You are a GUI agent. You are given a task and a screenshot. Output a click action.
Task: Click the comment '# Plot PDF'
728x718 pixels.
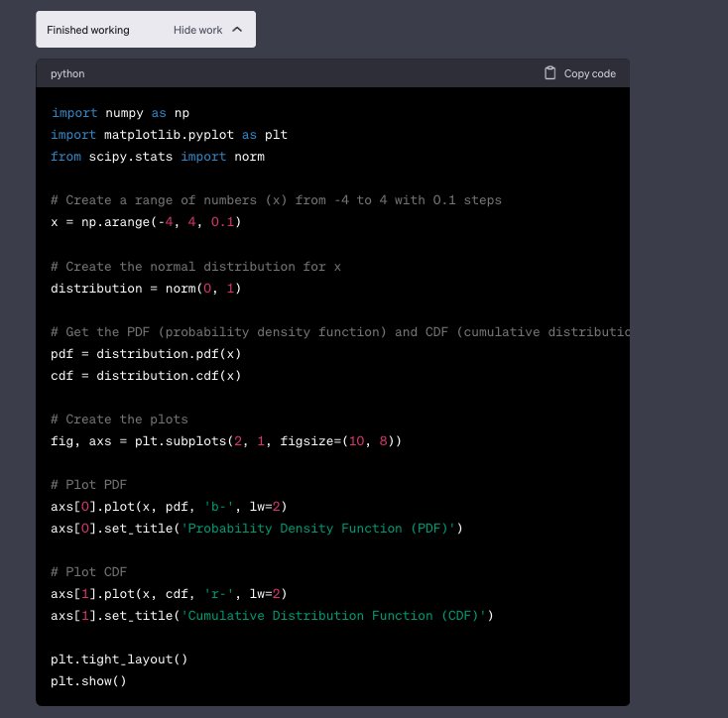pos(88,485)
